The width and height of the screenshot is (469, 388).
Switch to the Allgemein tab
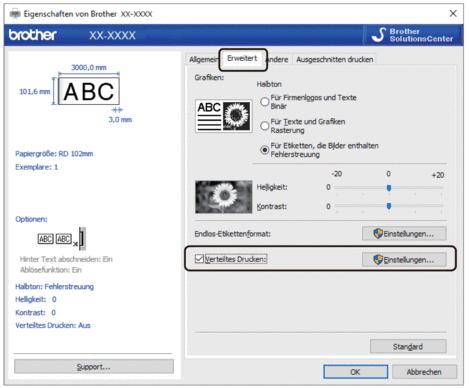[x=203, y=60]
